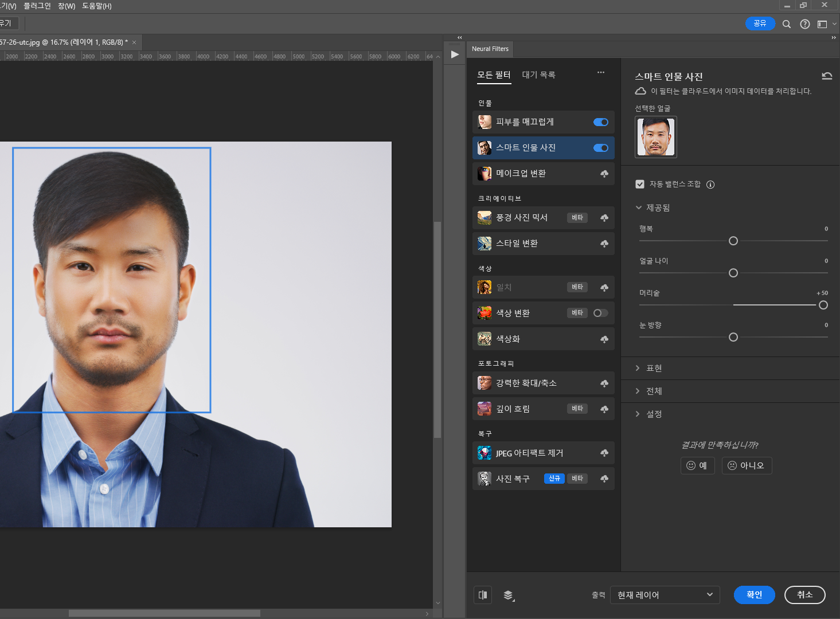The height and width of the screenshot is (619, 840).
Task: Click the workspace layout switcher icon
Action: [822, 24]
